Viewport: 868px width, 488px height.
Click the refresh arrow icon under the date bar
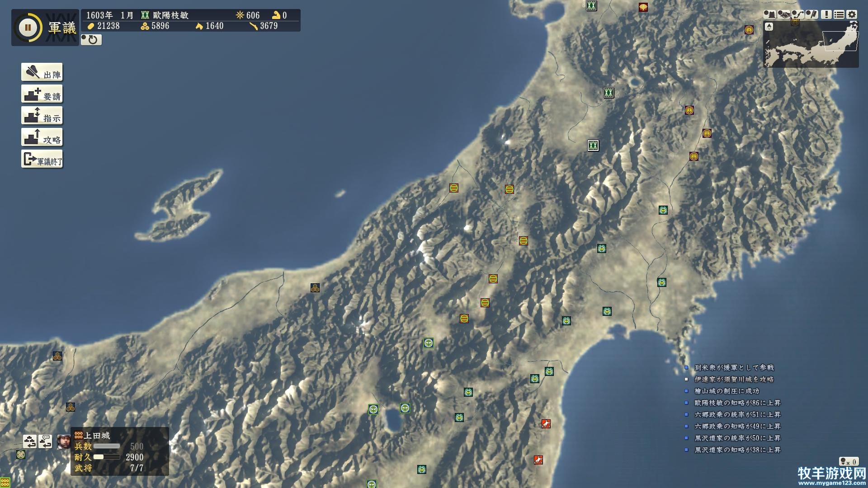click(91, 40)
